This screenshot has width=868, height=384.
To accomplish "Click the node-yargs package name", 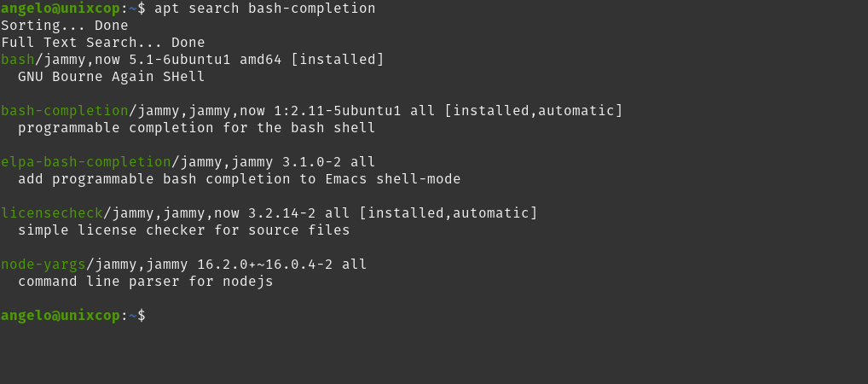I will pos(43,265).
